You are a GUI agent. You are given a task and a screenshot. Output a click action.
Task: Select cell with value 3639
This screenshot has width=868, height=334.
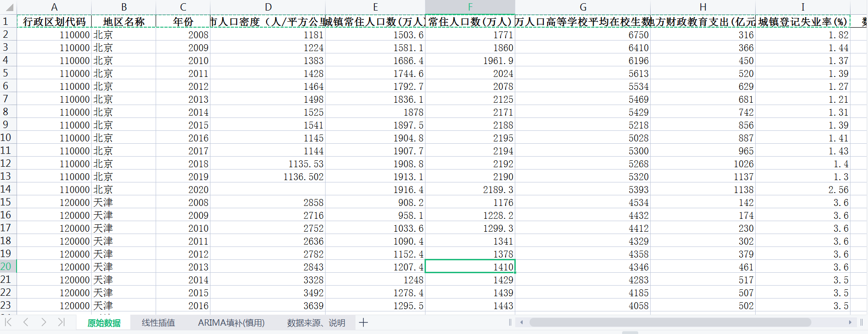pos(268,305)
